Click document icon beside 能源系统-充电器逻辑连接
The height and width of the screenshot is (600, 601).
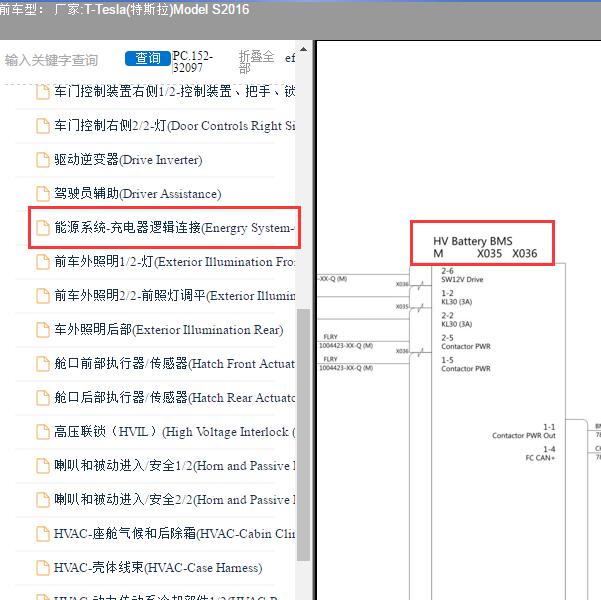(43, 228)
